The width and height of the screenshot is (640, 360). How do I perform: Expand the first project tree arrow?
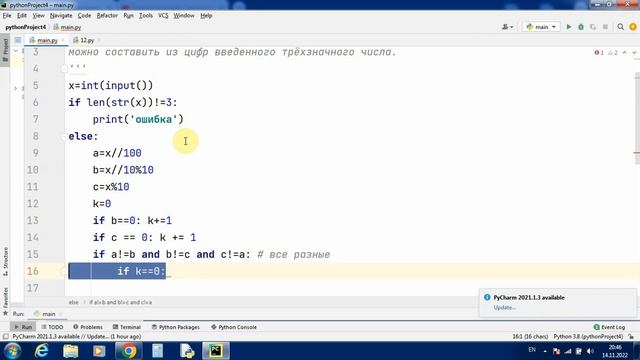16,51
